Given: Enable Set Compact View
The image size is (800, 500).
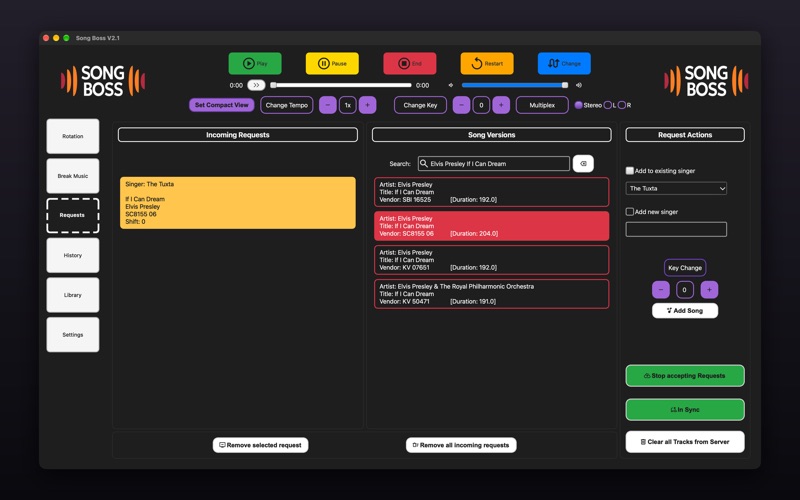Looking at the screenshot, I should pos(221,105).
